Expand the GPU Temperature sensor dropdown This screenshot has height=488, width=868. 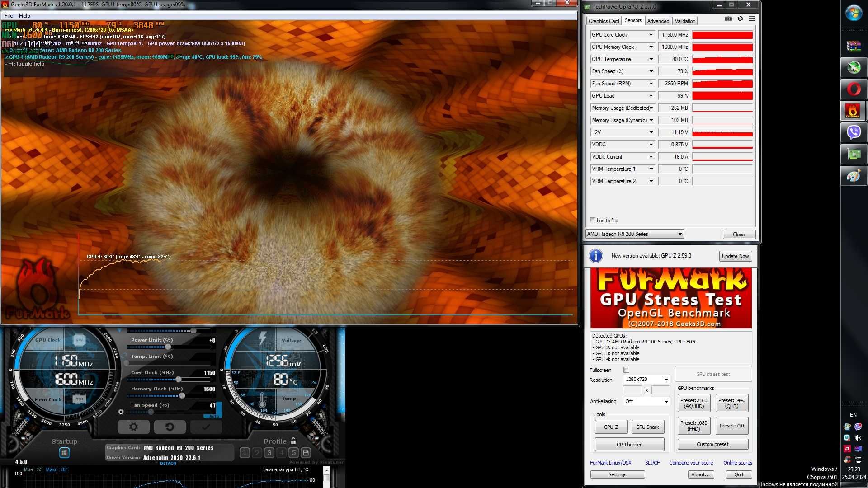coord(651,59)
